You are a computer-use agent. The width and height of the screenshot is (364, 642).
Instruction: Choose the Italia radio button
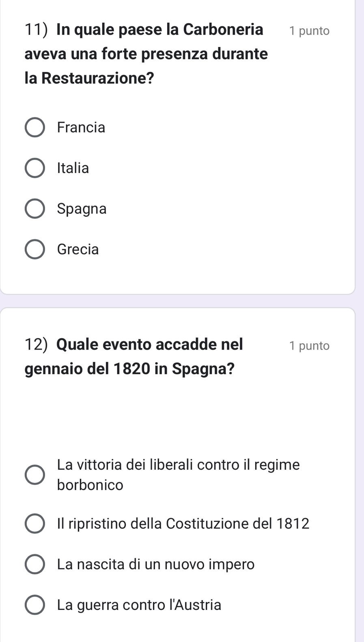(x=35, y=168)
